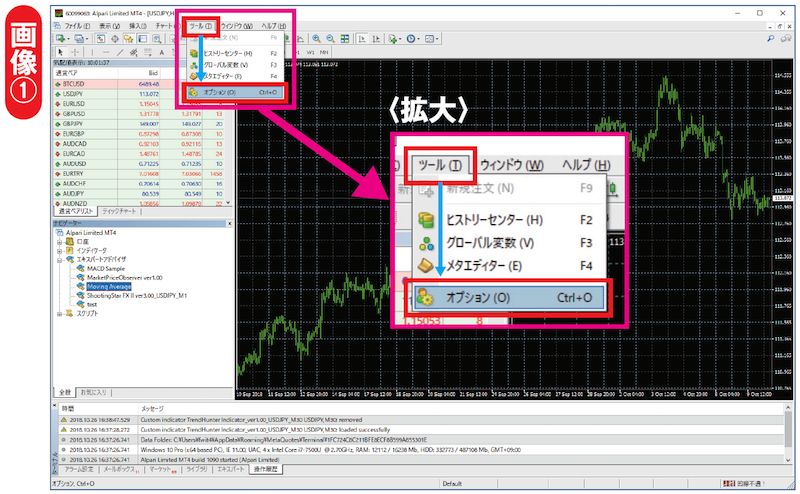Viewport: 800px width, 494px height.
Task: Select the AUDCHF row in Market Watch
Action: click(139, 184)
